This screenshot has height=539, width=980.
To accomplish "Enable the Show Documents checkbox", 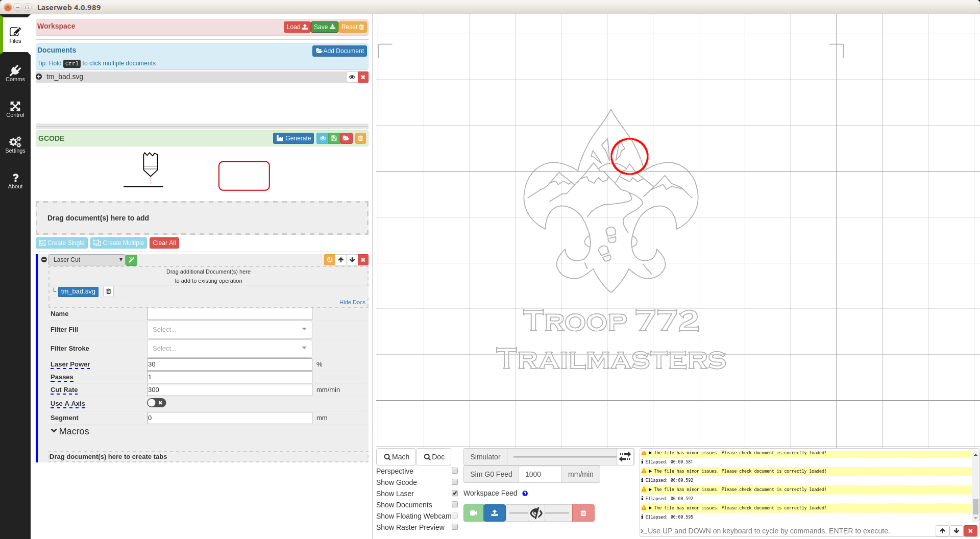I will 455,504.
